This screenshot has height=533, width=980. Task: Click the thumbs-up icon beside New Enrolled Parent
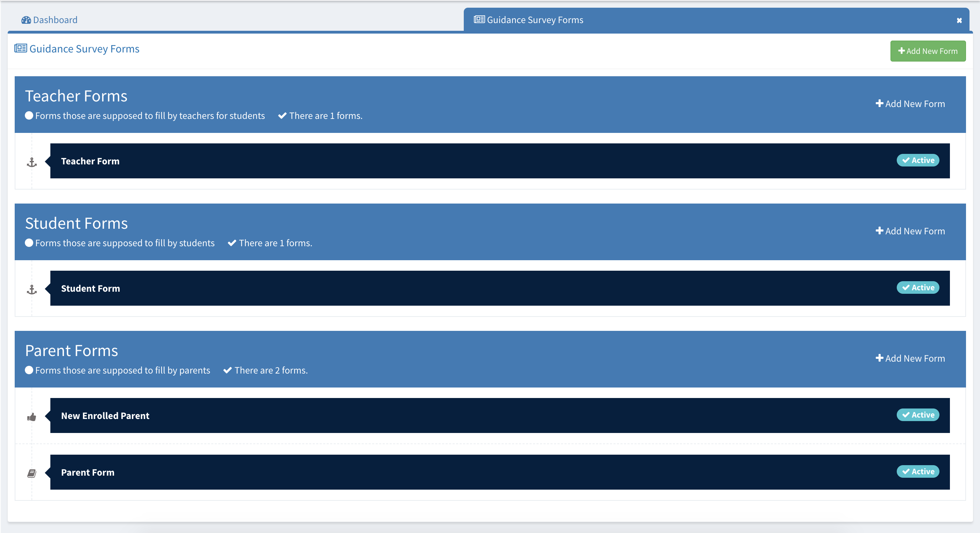pyautogui.click(x=32, y=417)
